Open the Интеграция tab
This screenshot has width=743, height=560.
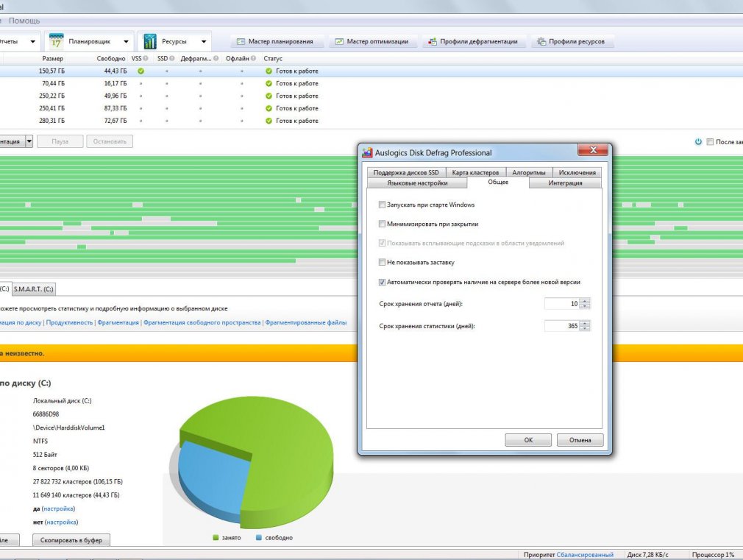pos(565,183)
